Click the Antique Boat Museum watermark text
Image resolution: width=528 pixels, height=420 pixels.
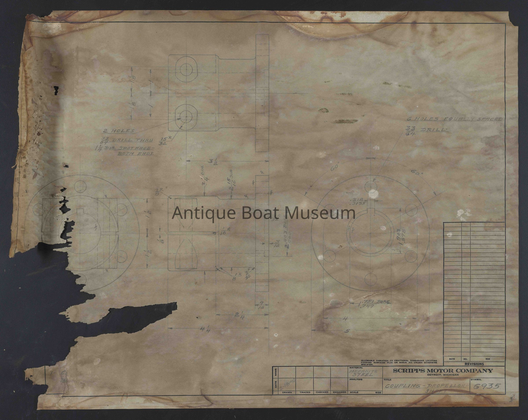[263, 213]
